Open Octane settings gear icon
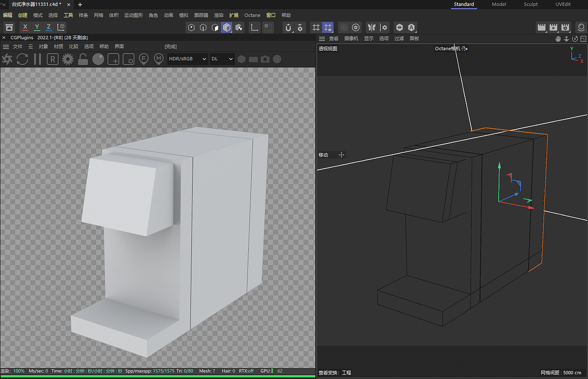588x379 pixels. 68,59
